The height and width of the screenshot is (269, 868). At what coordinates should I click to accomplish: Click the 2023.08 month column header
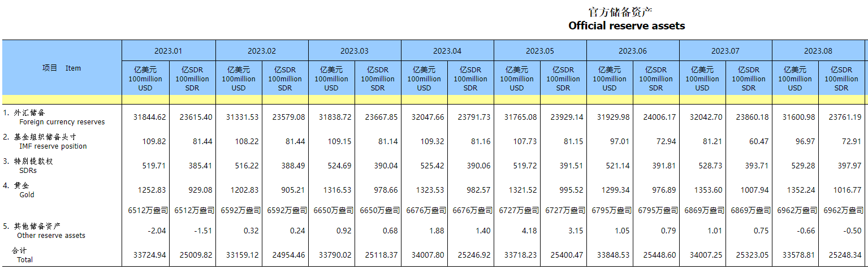(x=818, y=51)
